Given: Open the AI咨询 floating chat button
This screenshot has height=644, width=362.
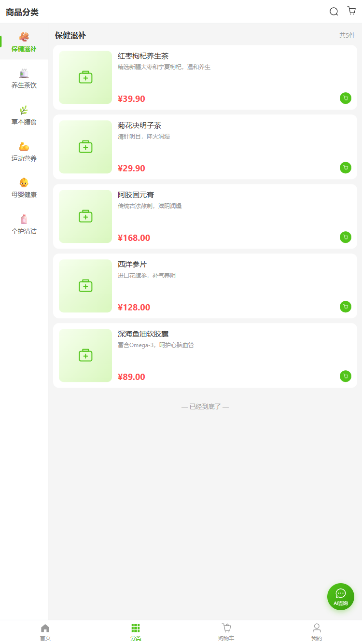Looking at the screenshot, I should pyautogui.click(x=341, y=597).
